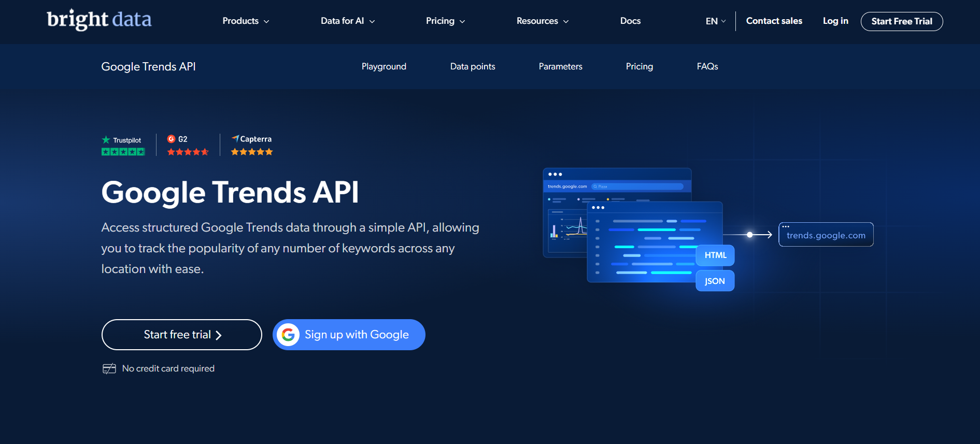Click the Trustpilot green star rating

click(x=123, y=152)
